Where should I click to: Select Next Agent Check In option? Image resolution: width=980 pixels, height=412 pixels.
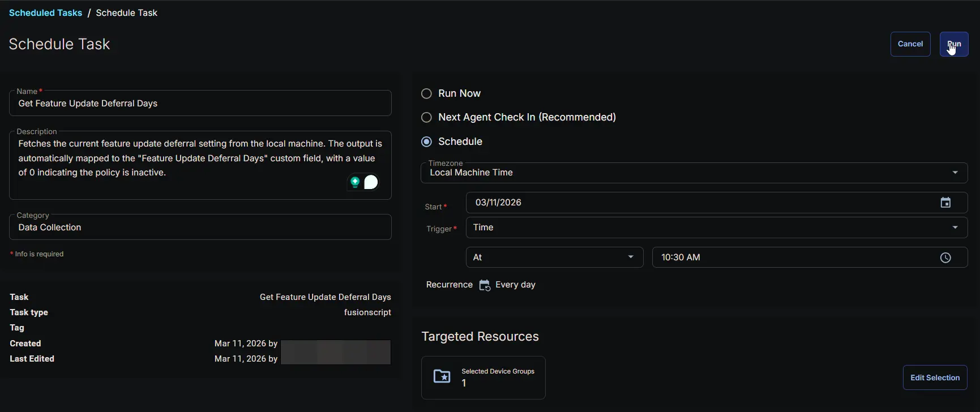pyautogui.click(x=427, y=117)
